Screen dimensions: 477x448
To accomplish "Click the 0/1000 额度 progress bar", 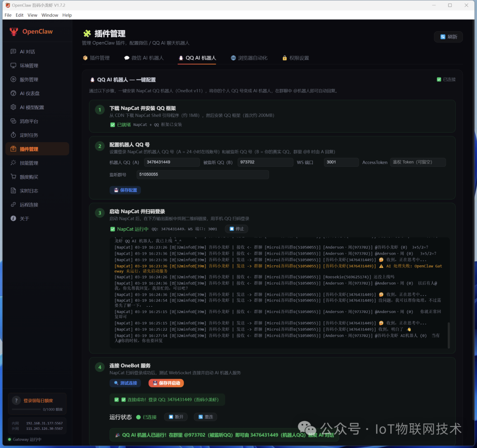I will click(26, 410).
